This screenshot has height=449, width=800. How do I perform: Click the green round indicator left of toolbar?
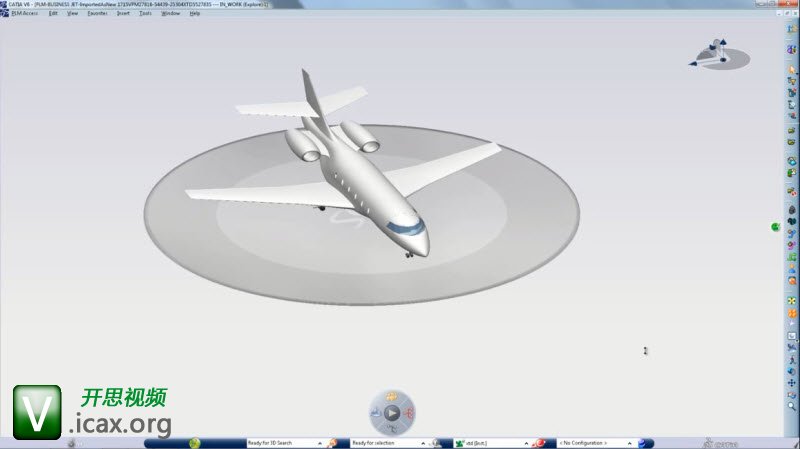coord(776,227)
